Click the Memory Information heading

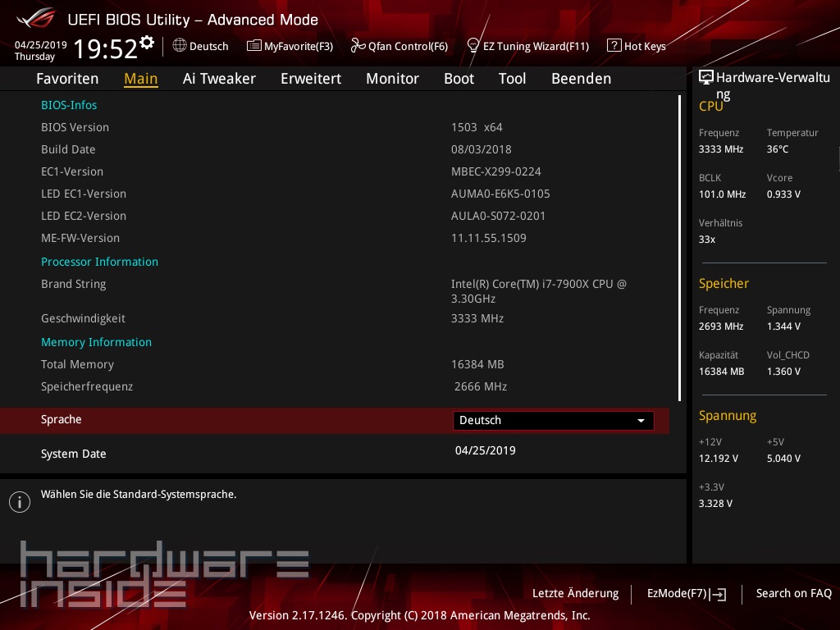tap(97, 342)
